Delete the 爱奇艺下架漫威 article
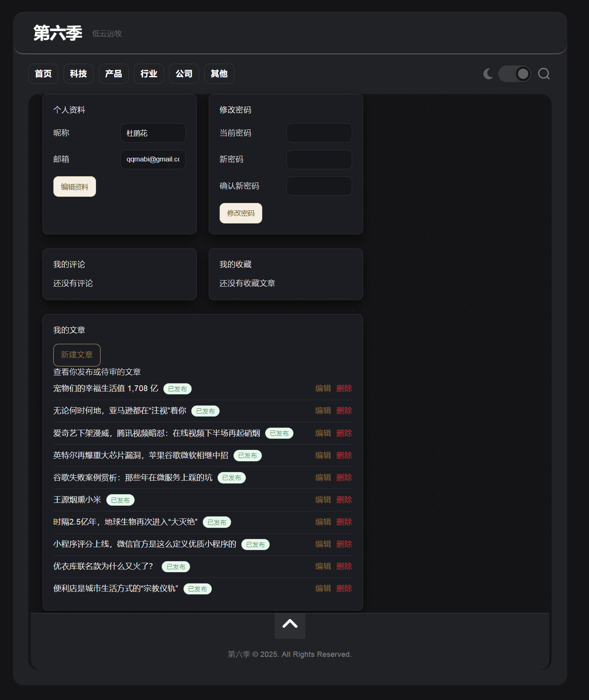The height and width of the screenshot is (700, 589). (344, 433)
